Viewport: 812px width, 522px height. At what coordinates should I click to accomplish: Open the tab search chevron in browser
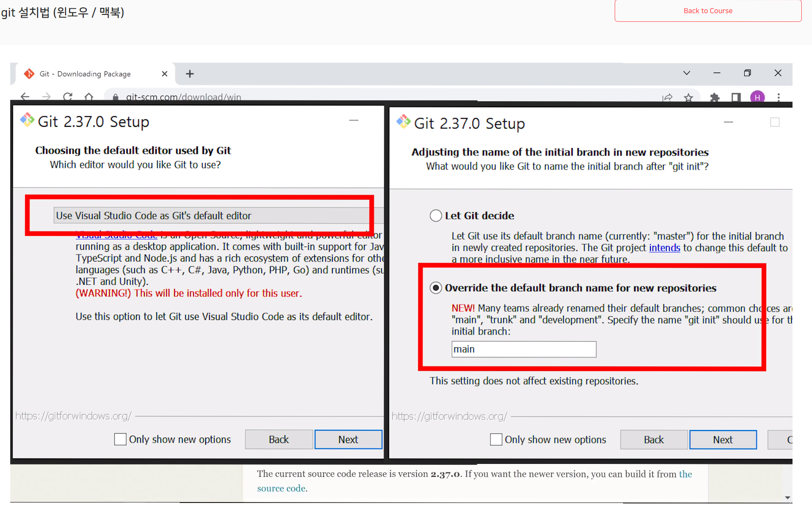[687, 73]
